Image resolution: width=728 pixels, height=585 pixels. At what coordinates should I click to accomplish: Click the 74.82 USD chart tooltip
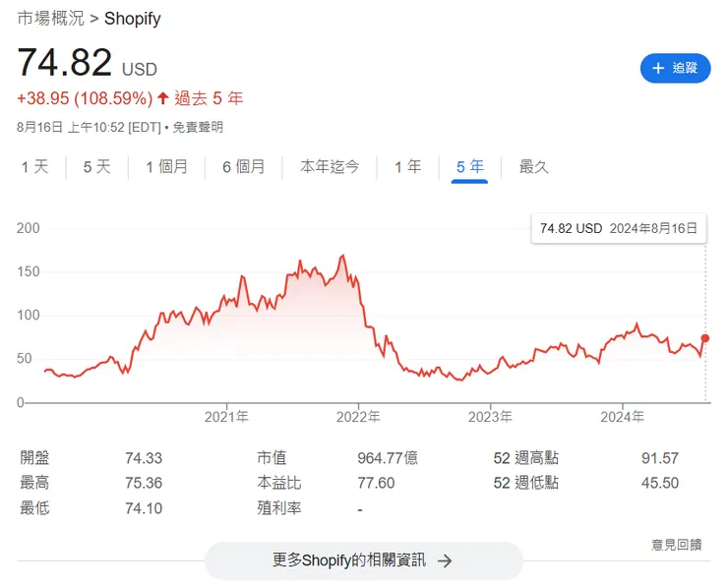click(x=618, y=228)
